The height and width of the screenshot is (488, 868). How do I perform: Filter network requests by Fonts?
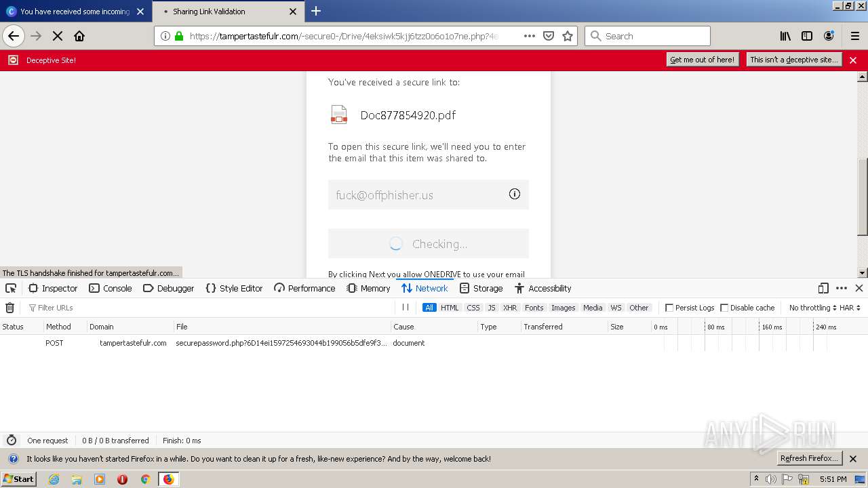[x=534, y=308]
